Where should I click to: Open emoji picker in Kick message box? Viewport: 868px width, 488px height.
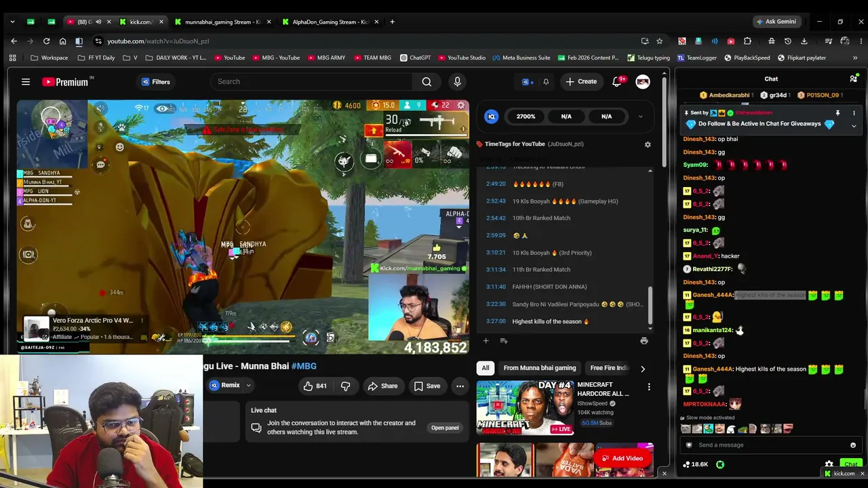[853, 445]
